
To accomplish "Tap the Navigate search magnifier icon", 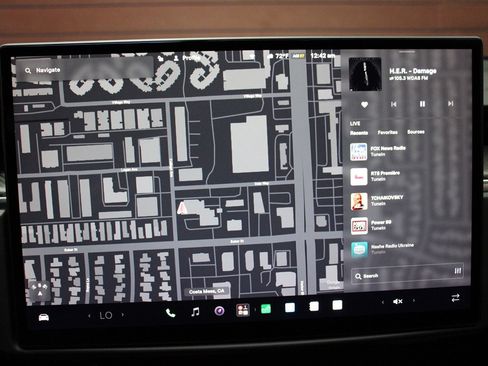I will click(28, 70).
